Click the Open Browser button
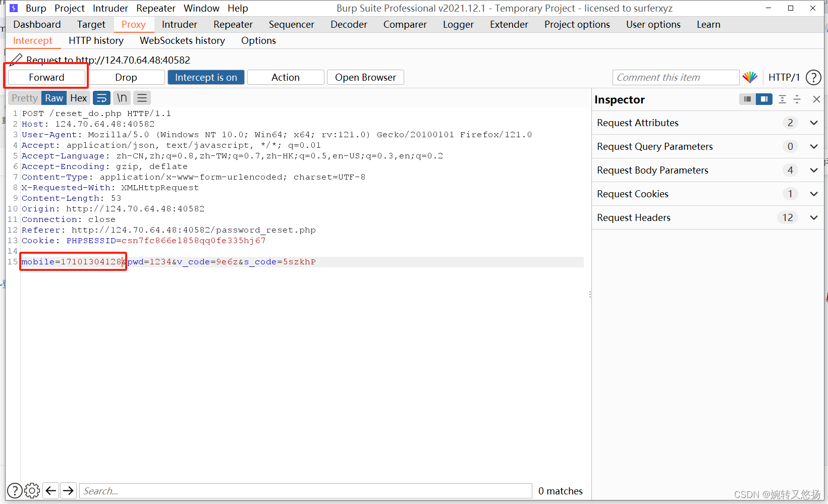 (365, 77)
